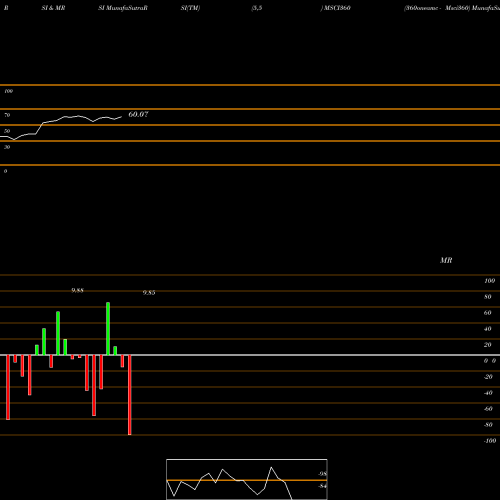Click the 40 label on MR axis

pyautogui.click(x=488, y=329)
